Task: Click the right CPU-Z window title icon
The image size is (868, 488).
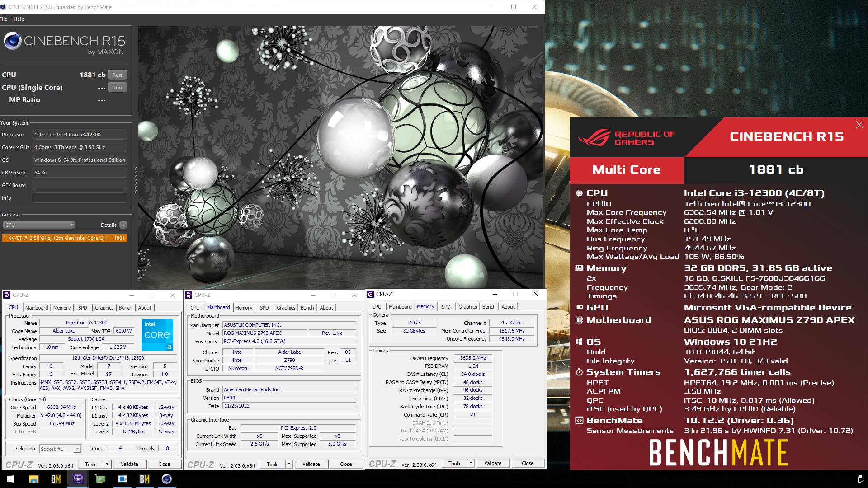Action: 370,294
